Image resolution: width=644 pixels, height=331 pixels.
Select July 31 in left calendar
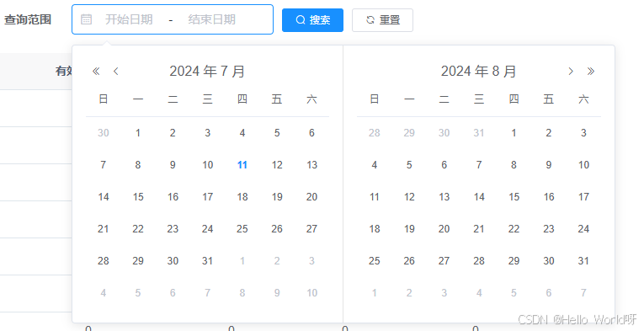pos(207,261)
